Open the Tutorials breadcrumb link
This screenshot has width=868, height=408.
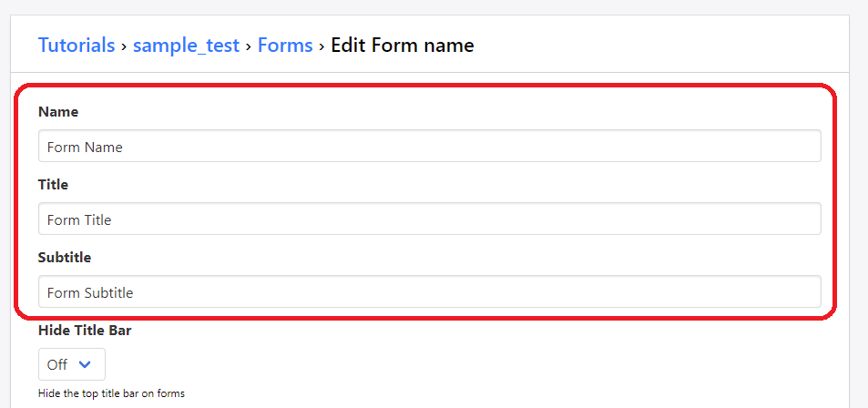[77, 45]
